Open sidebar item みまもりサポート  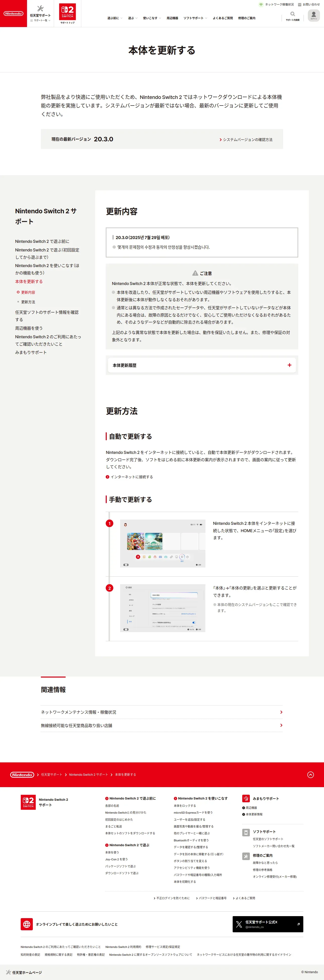point(31,353)
